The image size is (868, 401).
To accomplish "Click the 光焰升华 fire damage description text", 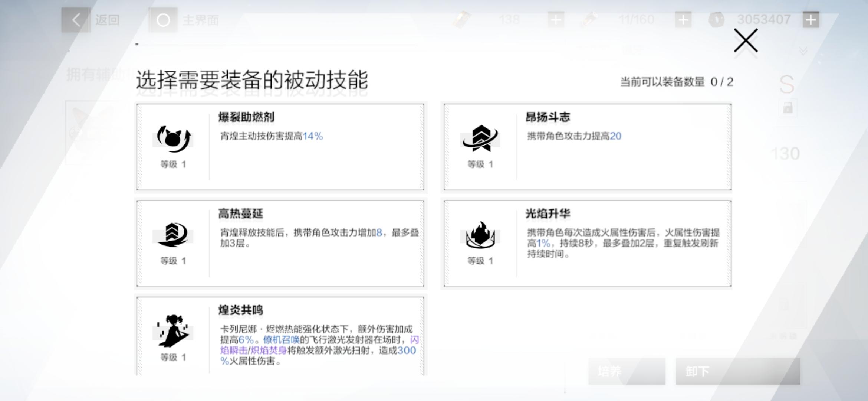I will pos(624,243).
